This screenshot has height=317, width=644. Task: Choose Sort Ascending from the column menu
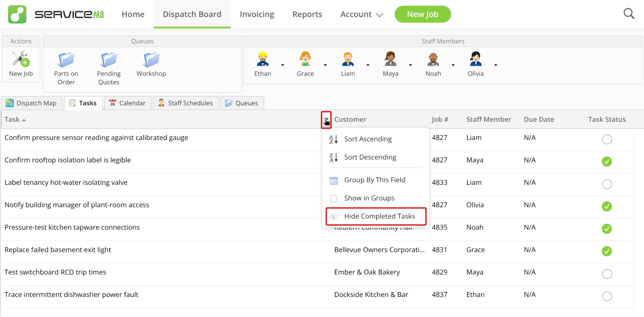(x=376, y=139)
